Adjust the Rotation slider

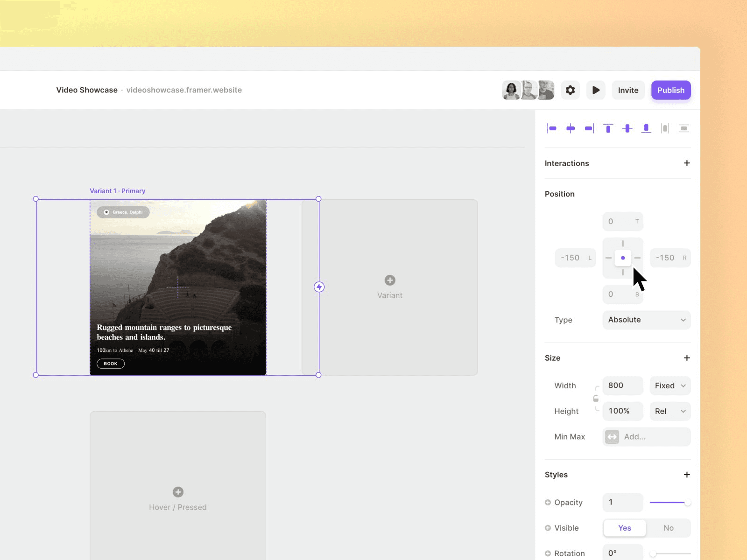670,553
